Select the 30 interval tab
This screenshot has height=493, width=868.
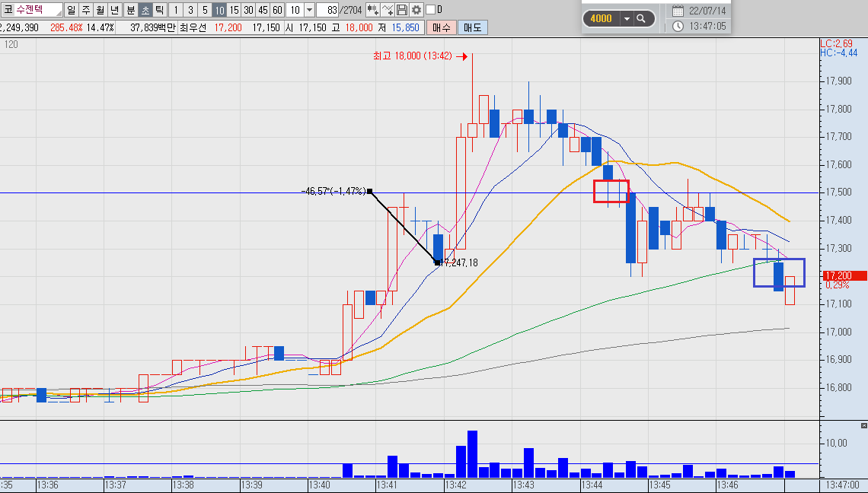248,10
